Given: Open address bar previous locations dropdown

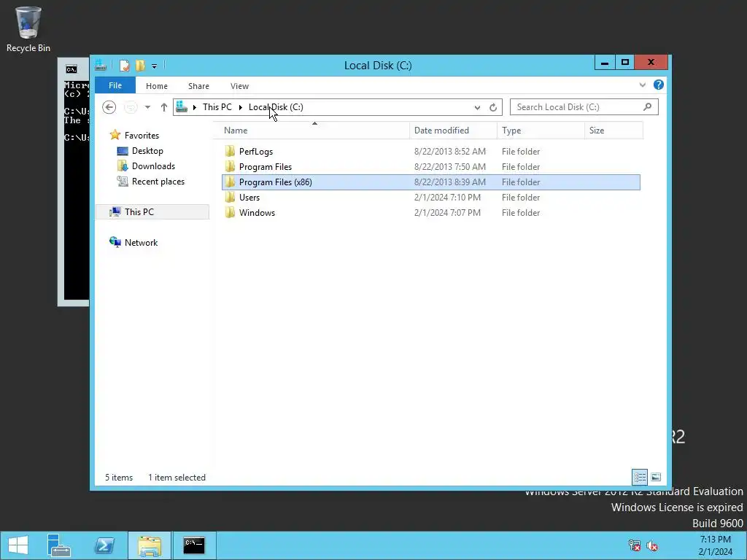Looking at the screenshot, I should click(477, 107).
